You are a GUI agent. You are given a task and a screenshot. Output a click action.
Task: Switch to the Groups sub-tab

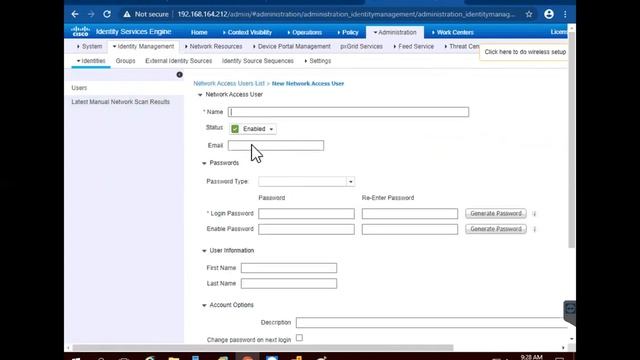(125, 61)
